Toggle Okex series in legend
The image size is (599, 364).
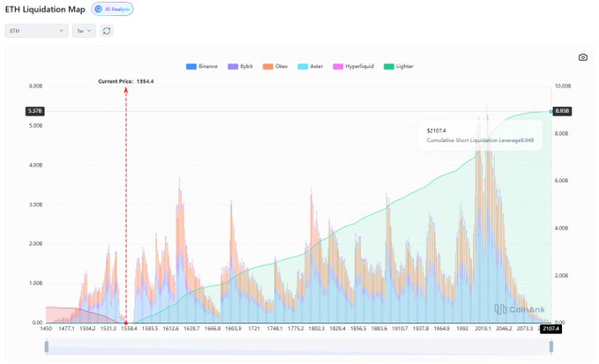(x=275, y=66)
